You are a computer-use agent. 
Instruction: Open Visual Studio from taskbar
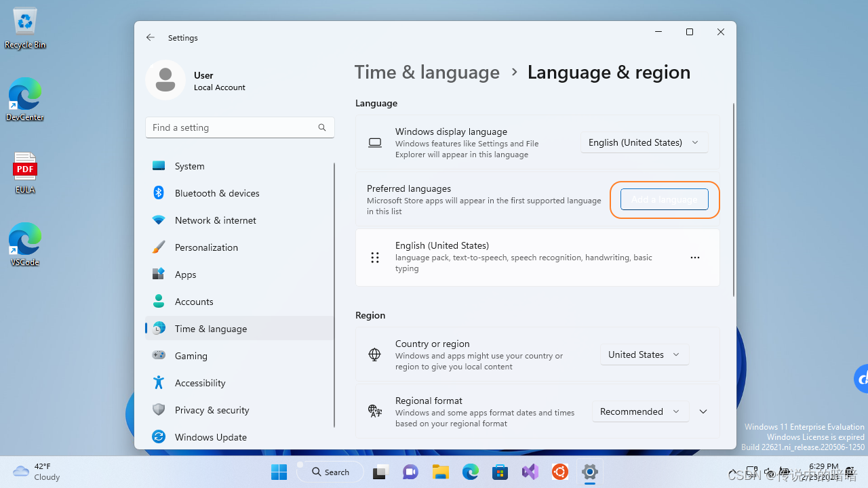tap(530, 472)
